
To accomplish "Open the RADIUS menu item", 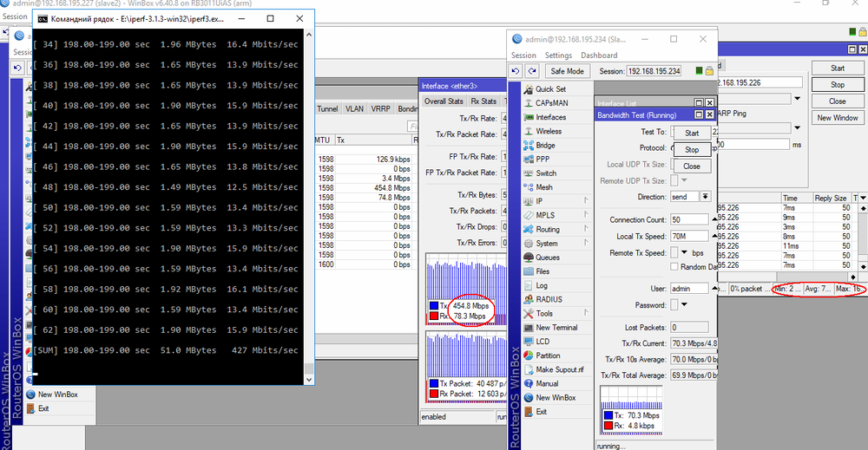I will tap(542, 299).
